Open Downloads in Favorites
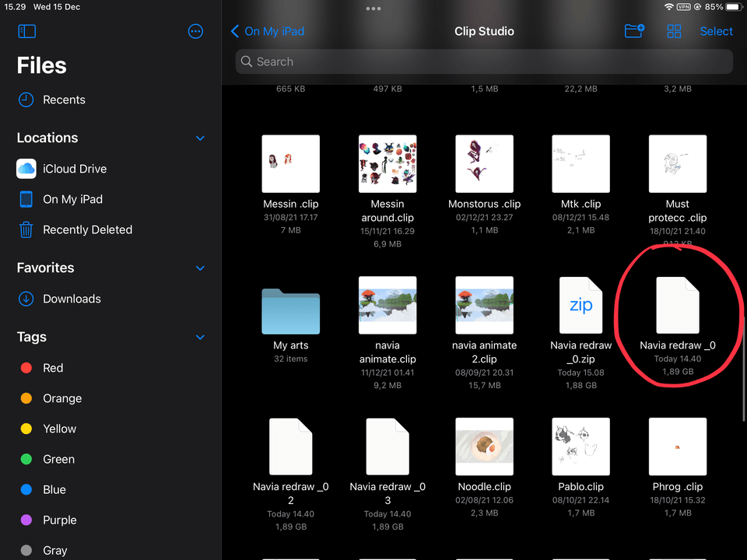 72,299
